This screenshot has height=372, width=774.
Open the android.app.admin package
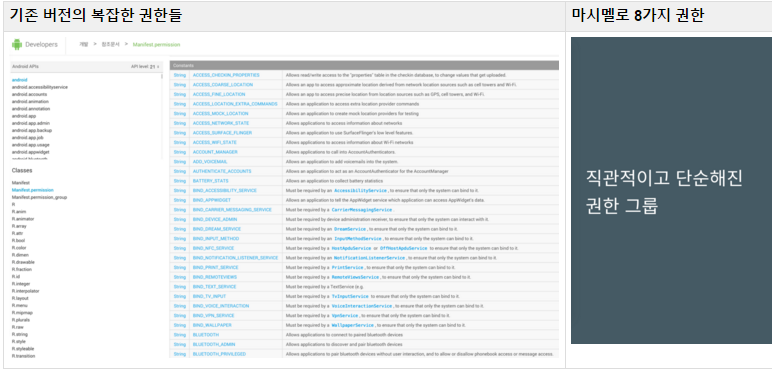pyautogui.click(x=31, y=123)
